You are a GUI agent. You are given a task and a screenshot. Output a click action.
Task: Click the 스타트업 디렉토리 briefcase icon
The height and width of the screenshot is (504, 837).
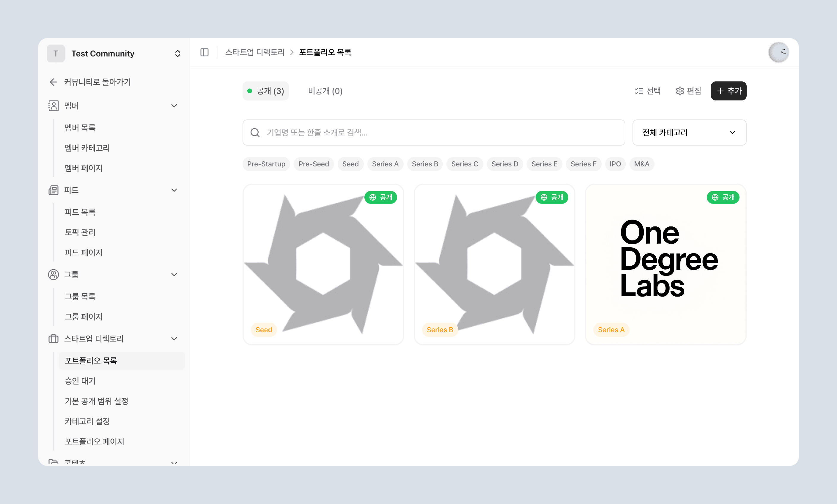53,338
